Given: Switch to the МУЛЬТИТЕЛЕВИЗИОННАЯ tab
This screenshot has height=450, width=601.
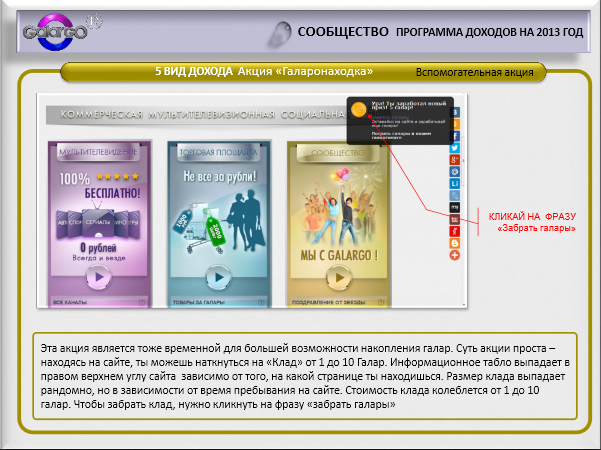Looking at the screenshot, I should (x=212, y=115).
